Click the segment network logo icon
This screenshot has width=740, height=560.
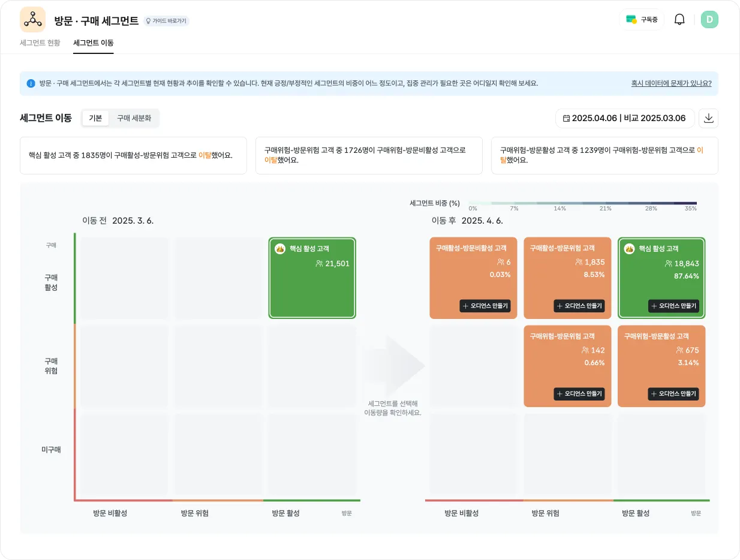click(x=32, y=20)
